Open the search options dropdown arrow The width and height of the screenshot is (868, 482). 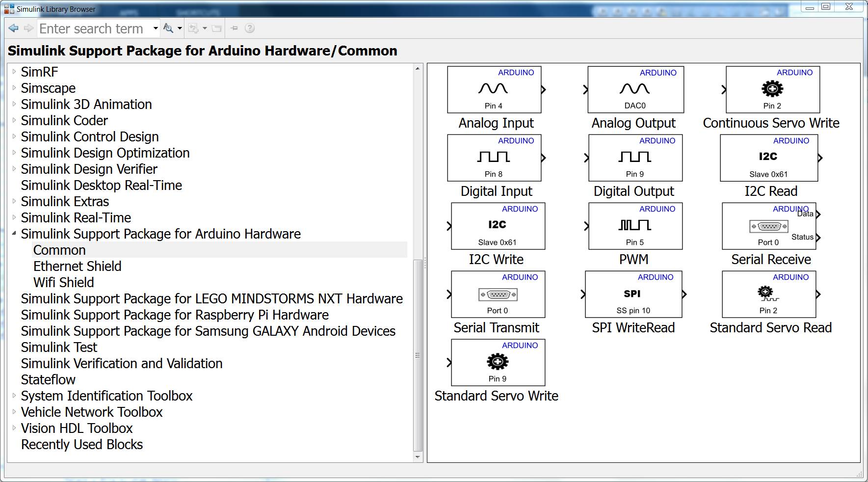180,28
